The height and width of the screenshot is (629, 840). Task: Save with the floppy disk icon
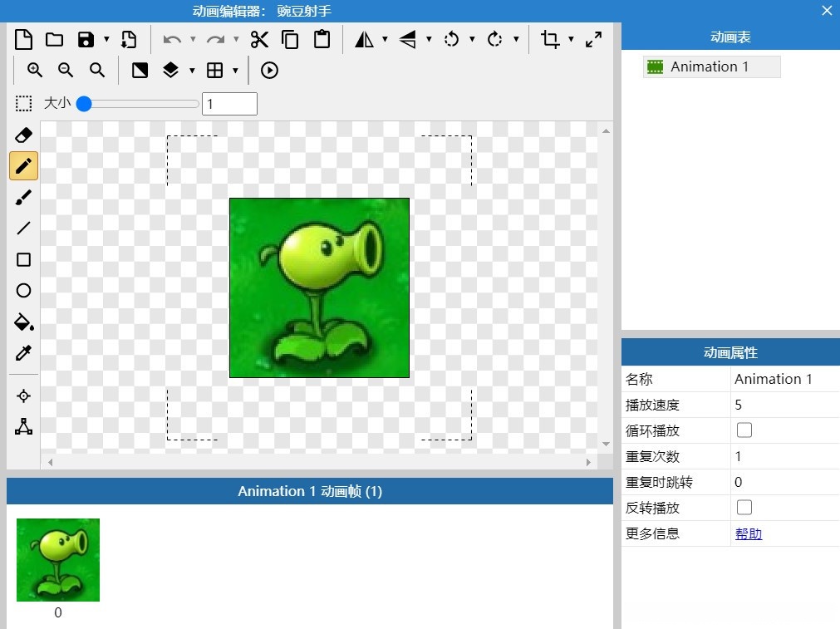coord(86,40)
